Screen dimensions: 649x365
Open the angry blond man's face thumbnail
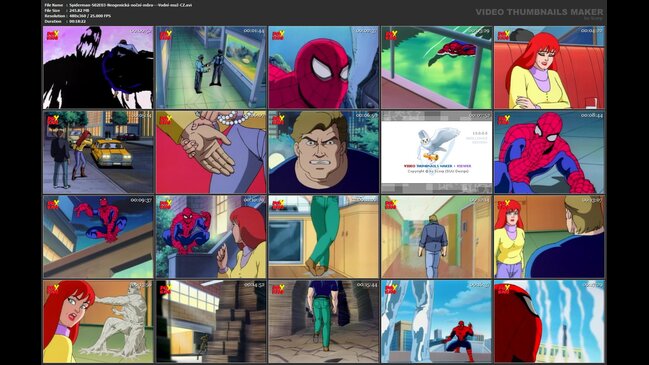[324, 152]
